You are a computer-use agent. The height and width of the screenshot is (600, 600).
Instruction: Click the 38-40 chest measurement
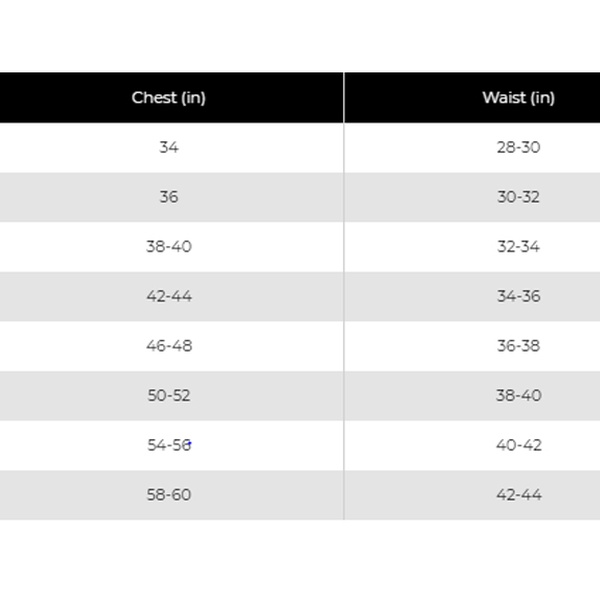(x=169, y=247)
